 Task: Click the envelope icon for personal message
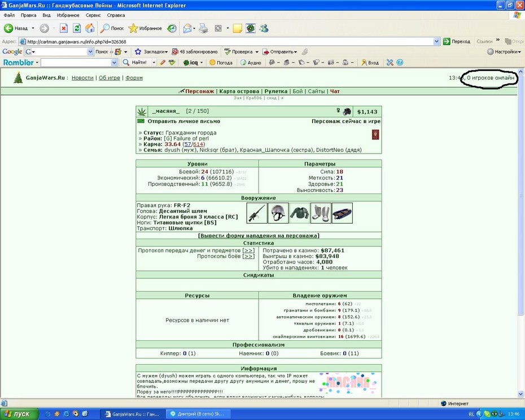(x=141, y=121)
